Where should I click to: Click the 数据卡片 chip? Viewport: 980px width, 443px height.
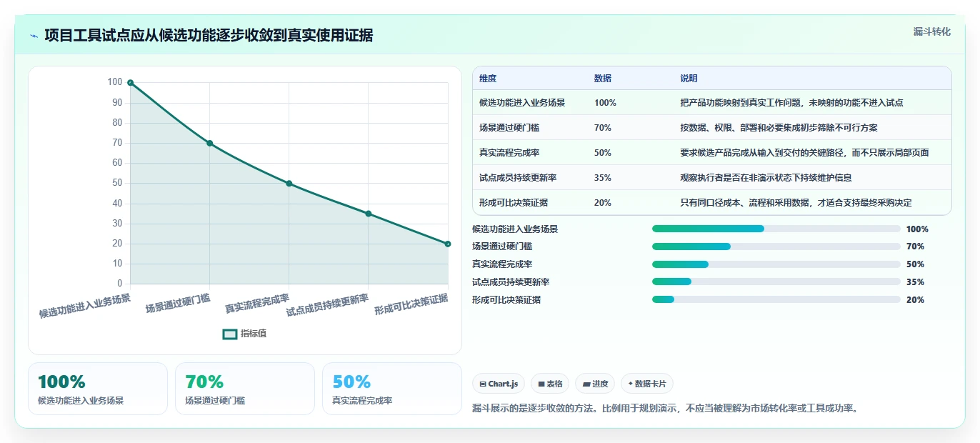point(647,384)
